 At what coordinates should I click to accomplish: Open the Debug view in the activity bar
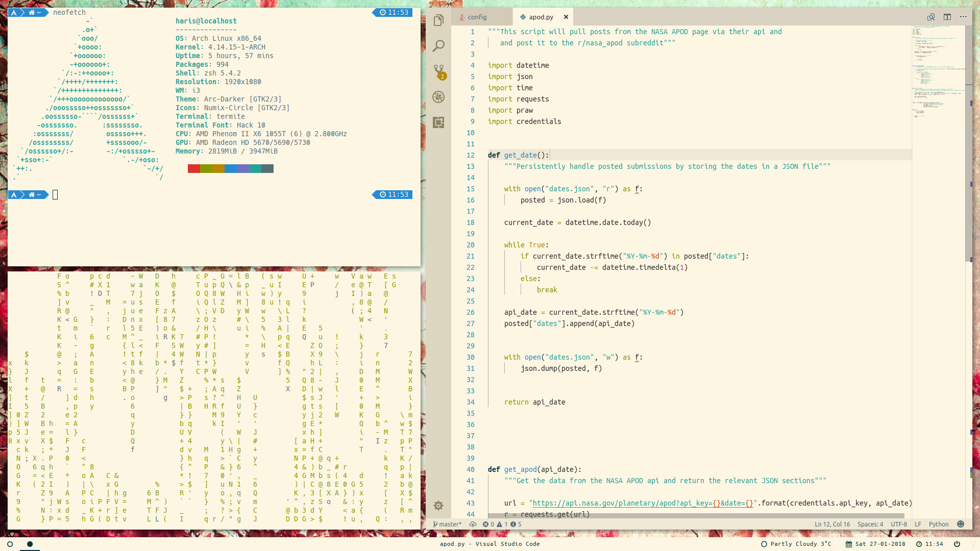point(438,97)
